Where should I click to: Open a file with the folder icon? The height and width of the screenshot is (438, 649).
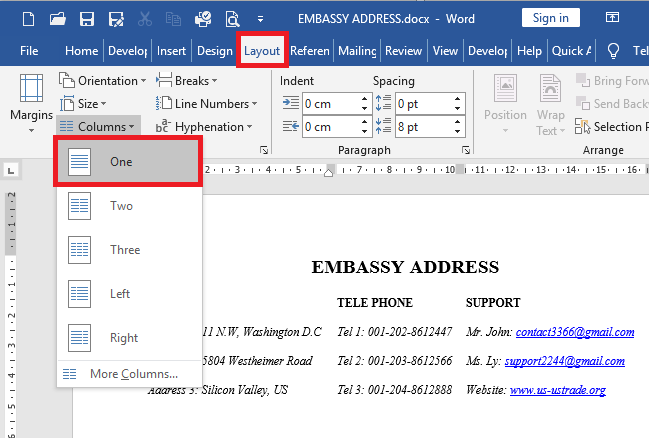(58, 19)
